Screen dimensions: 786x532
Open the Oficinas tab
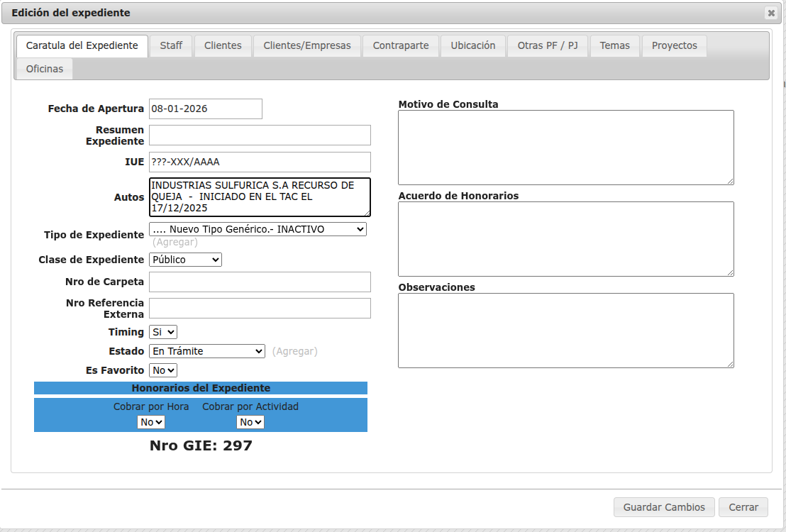(x=45, y=69)
